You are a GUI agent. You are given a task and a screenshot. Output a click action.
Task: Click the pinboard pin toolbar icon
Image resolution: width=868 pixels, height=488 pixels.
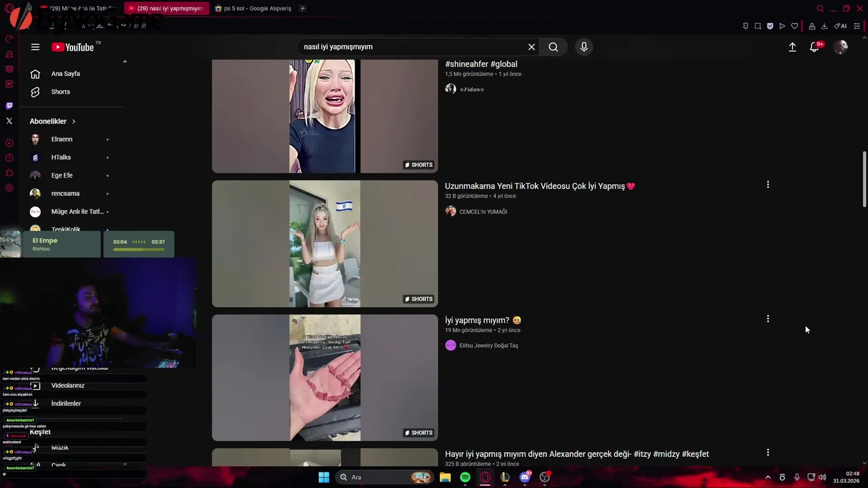pyautogui.click(x=745, y=26)
